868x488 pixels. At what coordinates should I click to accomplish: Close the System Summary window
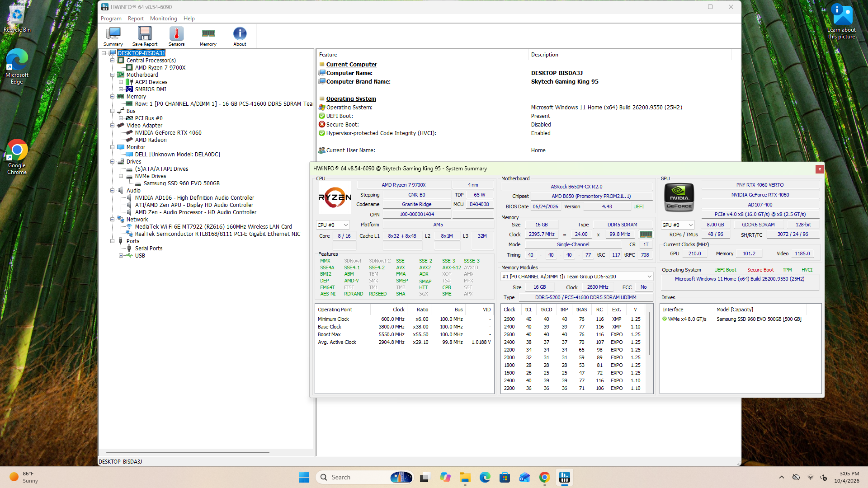coord(820,169)
